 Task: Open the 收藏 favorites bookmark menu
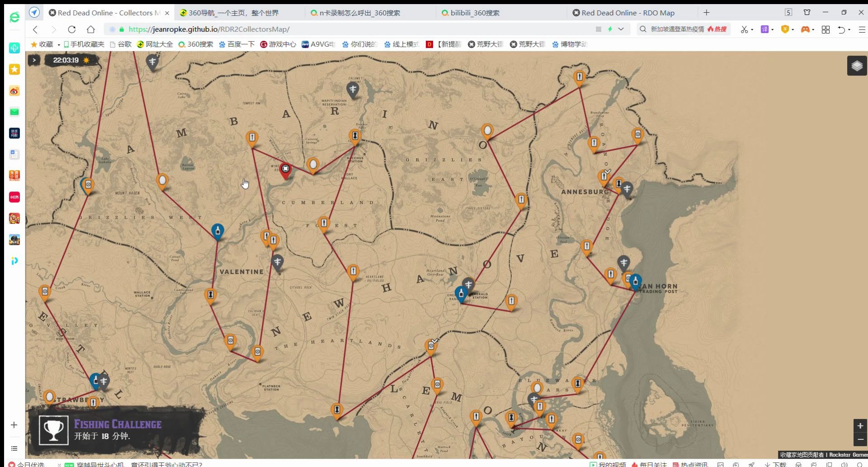45,44
